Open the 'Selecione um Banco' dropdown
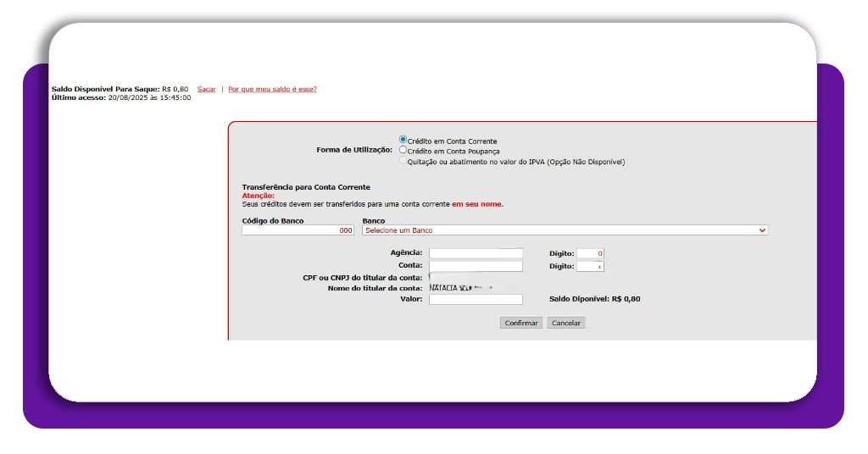This screenshot has width=868, height=454. tap(565, 230)
